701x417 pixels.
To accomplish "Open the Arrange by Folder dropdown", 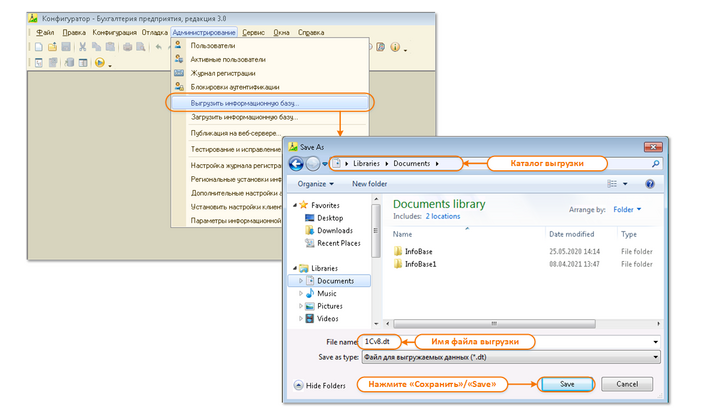I will coord(626,209).
